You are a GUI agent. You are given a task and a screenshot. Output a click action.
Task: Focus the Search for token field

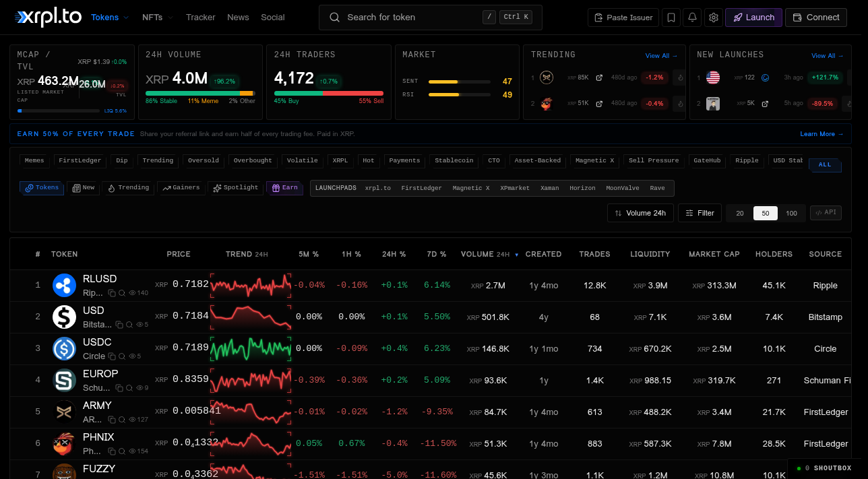431,18
